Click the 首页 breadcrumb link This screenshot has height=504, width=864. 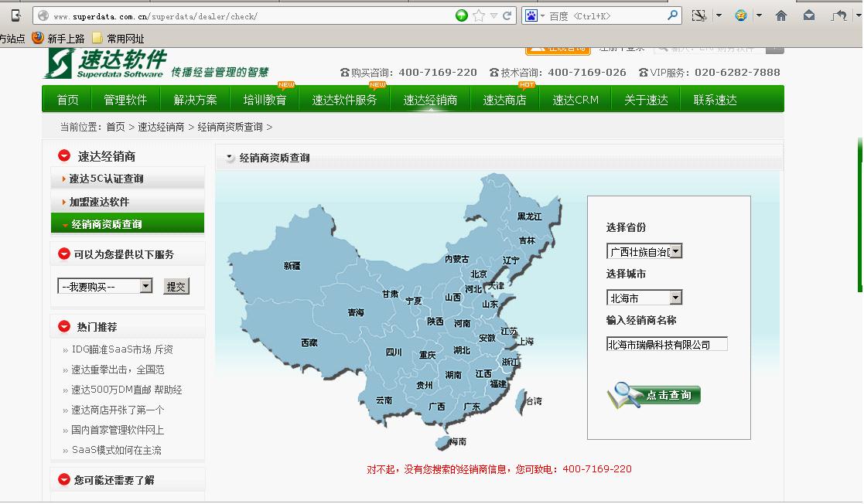tap(116, 127)
